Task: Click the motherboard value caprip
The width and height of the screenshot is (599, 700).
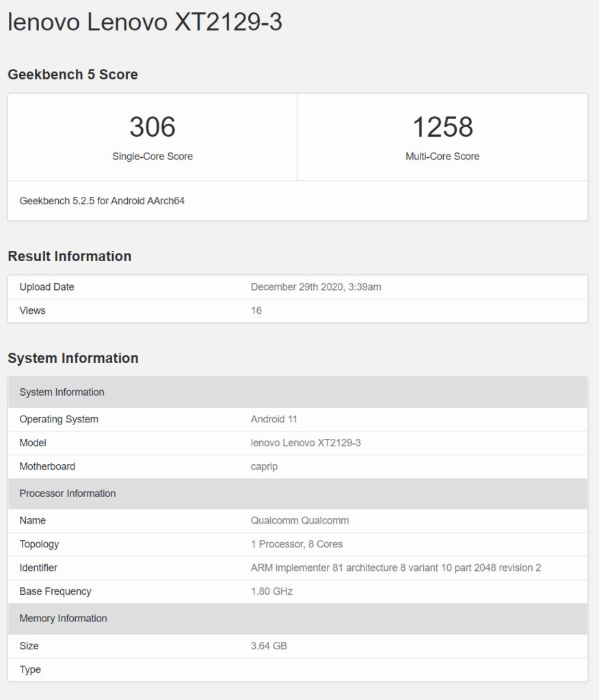Action: tap(264, 466)
